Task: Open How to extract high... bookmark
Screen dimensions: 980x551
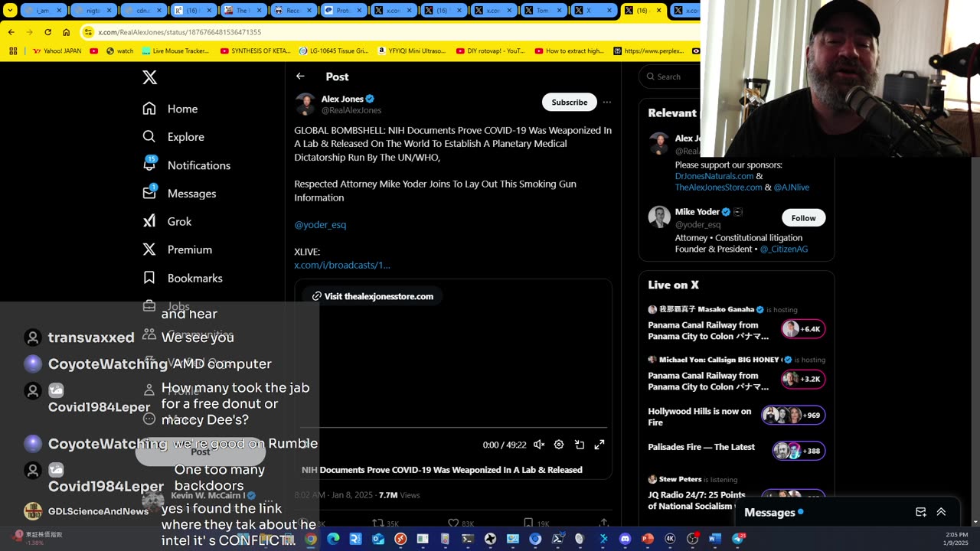Action: [x=569, y=51]
